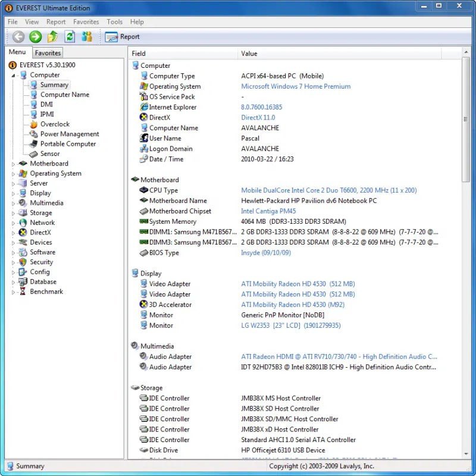Open the Microsoft Windows 7 Home Premium link
The height and width of the screenshot is (476, 476).
(x=295, y=86)
